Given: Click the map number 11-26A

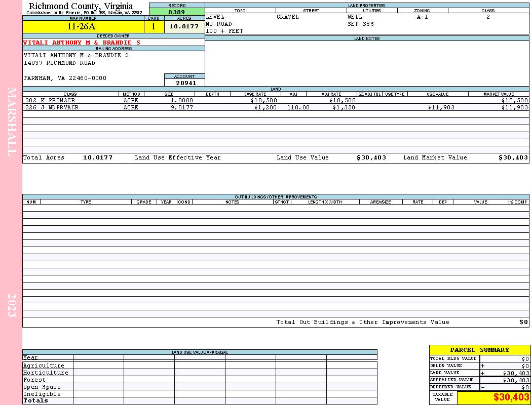Looking at the screenshot, I should [x=81, y=26].
